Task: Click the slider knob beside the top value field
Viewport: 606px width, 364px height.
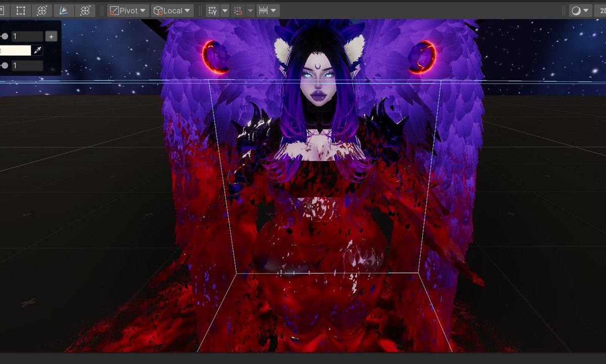Action: [x=5, y=36]
